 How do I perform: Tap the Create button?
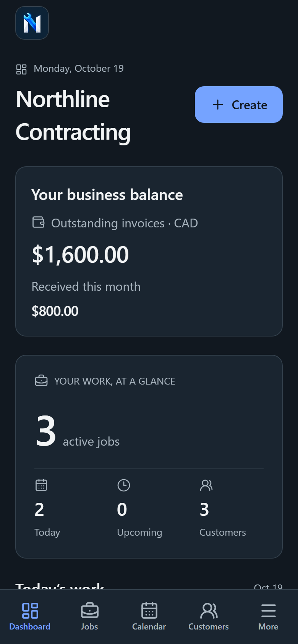point(239,105)
